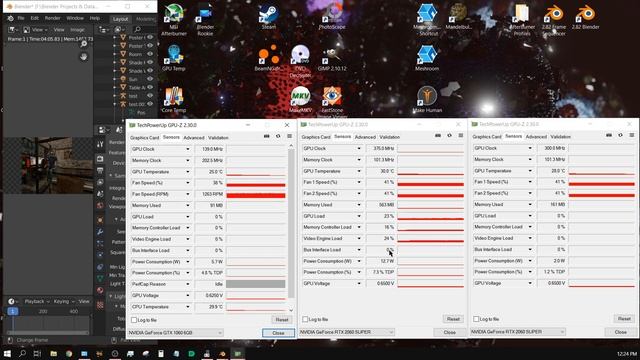Open the PhotoScape desktop icon
This screenshot has width=640, height=360.
[332, 16]
